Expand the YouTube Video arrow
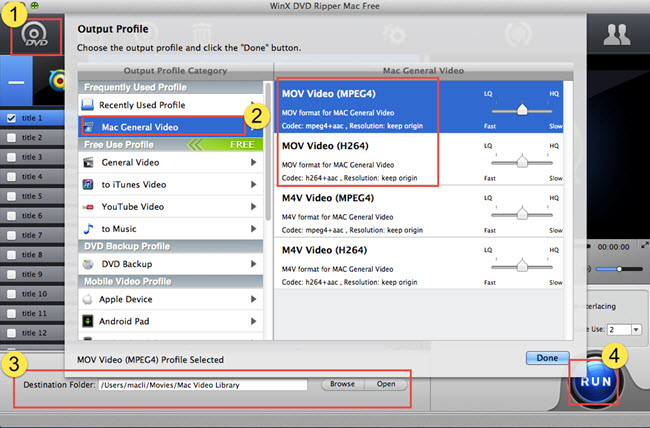Viewport: 650px width, 428px height. coord(253,207)
